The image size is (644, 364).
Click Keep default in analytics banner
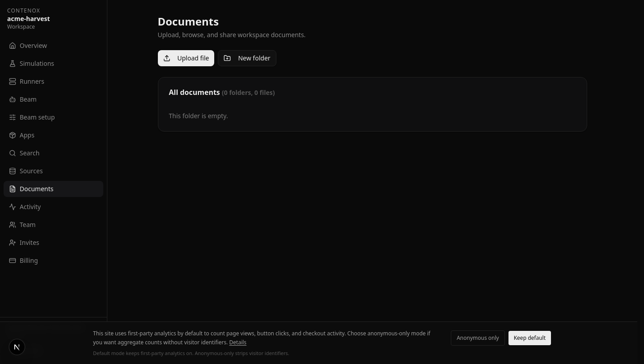pos(530,338)
